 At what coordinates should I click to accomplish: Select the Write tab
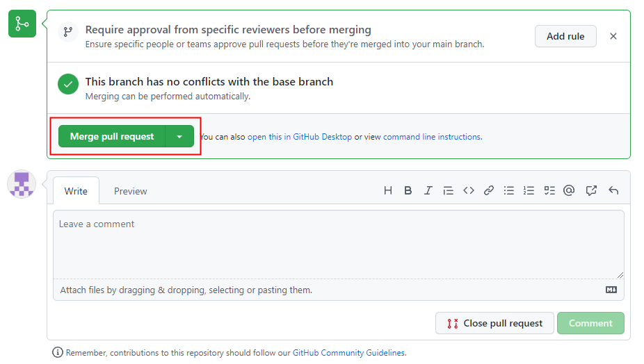76,191
